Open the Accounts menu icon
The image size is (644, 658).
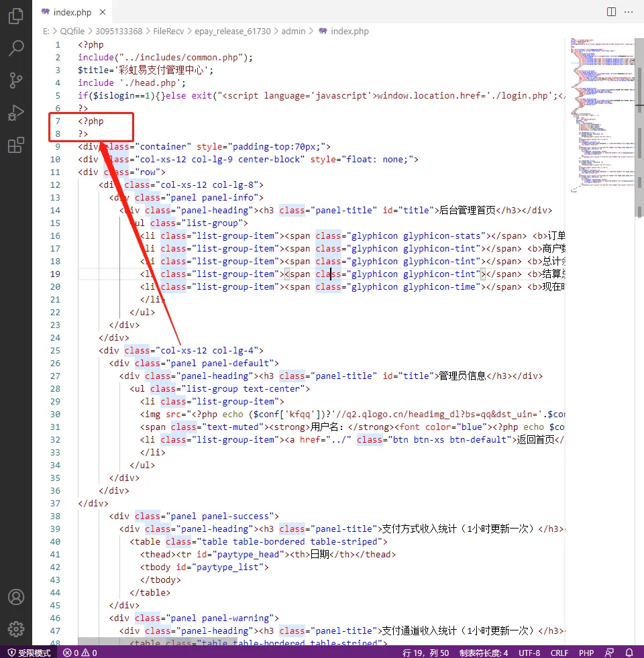16,597
